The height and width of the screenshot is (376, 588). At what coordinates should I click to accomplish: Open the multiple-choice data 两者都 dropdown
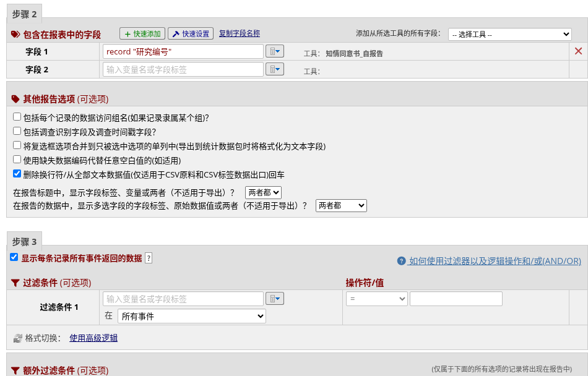pyautogui.click(x=341, y=205)
